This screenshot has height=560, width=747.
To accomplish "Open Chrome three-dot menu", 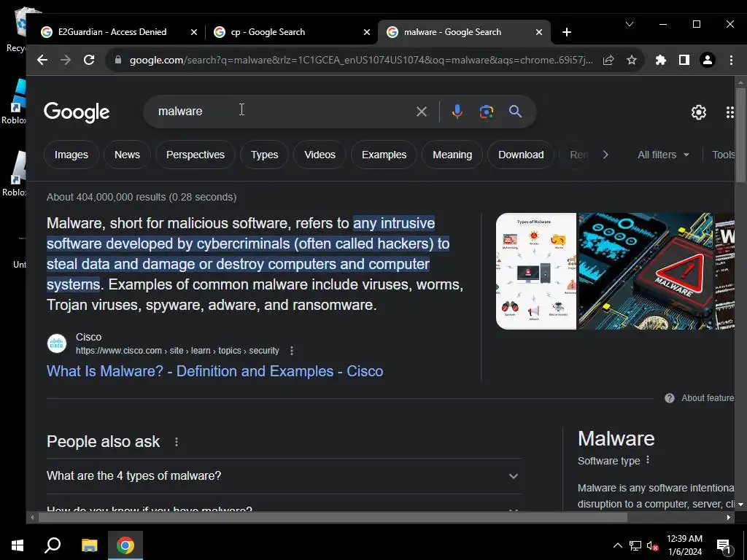I will pyautogui.click(x=731, y=60).
